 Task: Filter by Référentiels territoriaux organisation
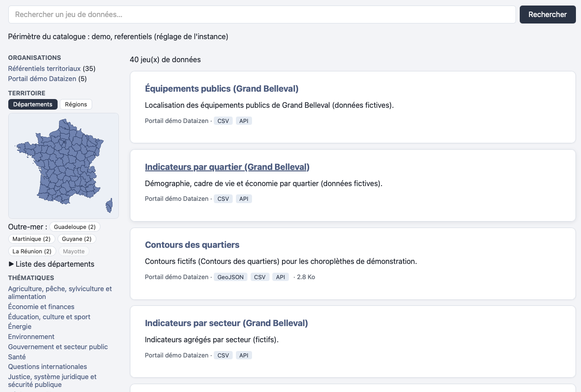(44, 69)
